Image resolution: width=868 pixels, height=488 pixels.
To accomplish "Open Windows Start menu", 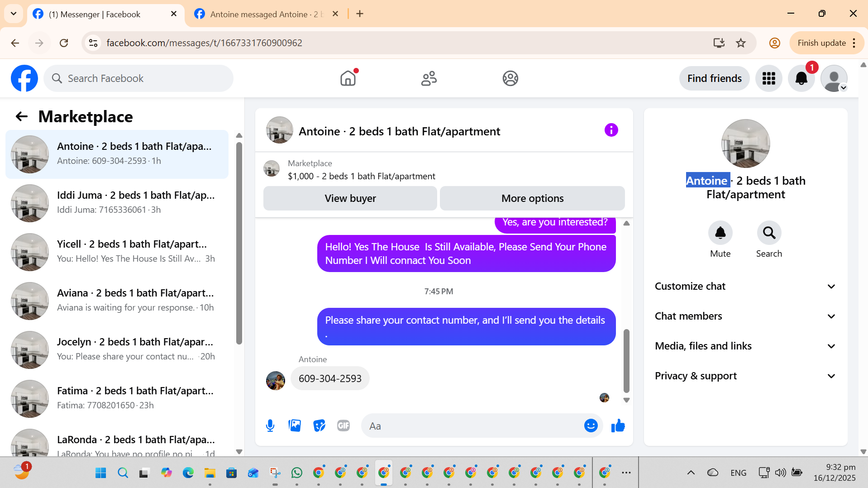I will click(100, 473).
